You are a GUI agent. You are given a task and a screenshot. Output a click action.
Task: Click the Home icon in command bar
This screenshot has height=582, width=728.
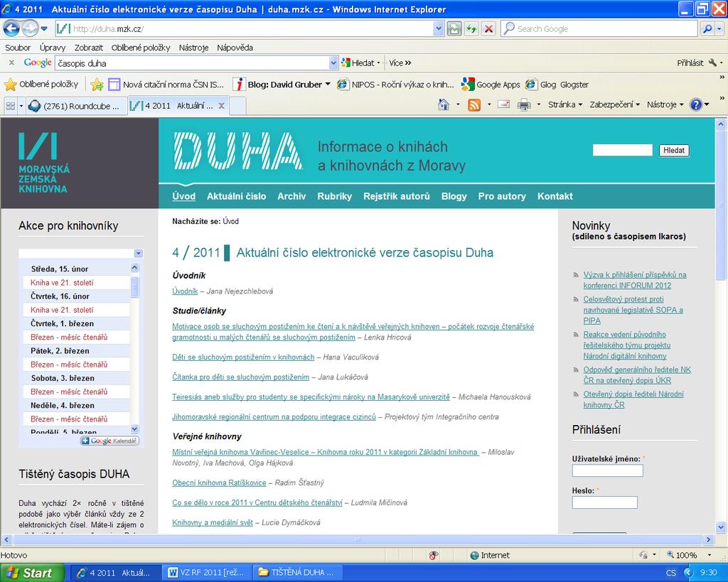[444, 105]
